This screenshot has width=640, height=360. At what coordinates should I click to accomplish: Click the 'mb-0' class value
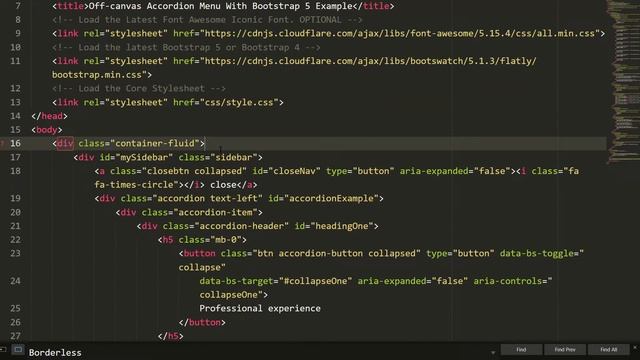coord(226,240)
